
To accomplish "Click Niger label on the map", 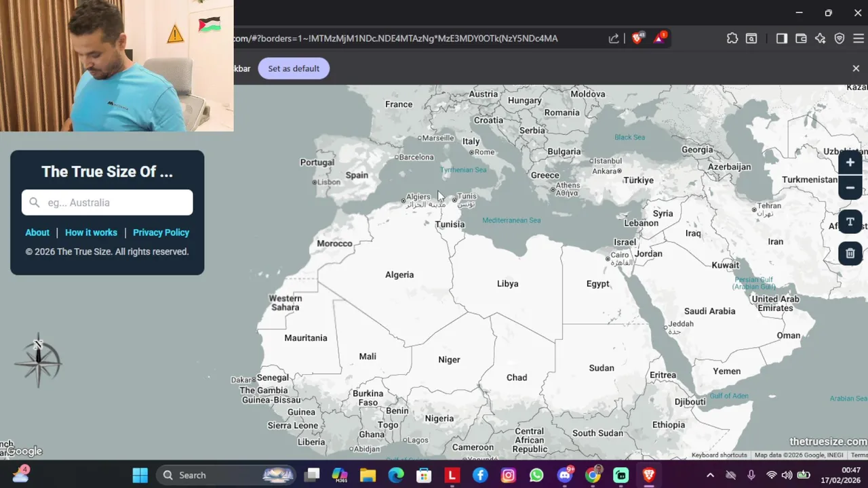I will click(x=449, y=360).
